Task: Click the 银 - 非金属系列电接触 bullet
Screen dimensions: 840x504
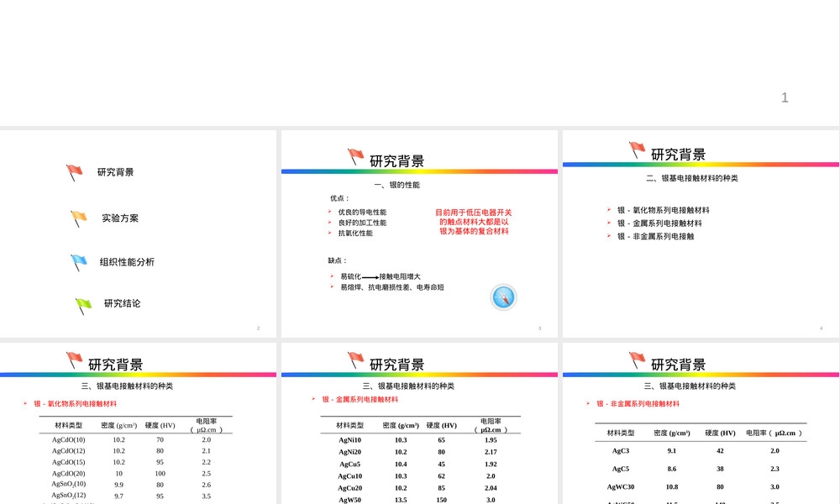Action: [x=656, y=236]
